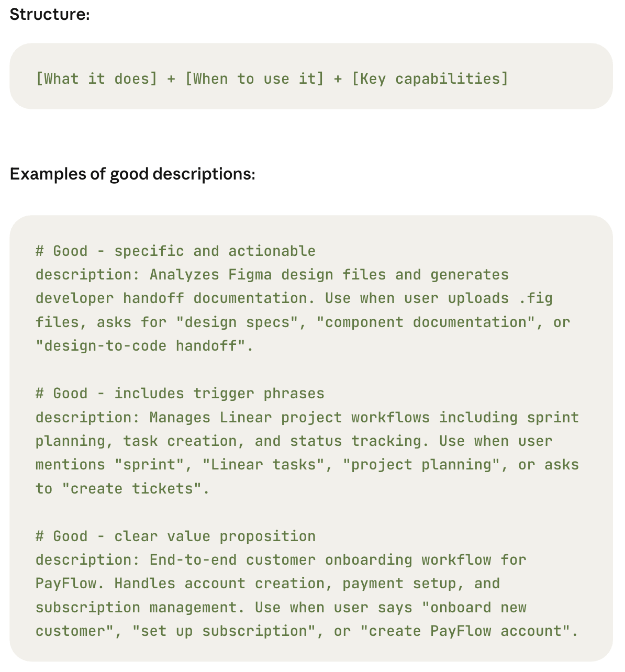Click the "[When to use it]" placeholder text

(254, 79)
